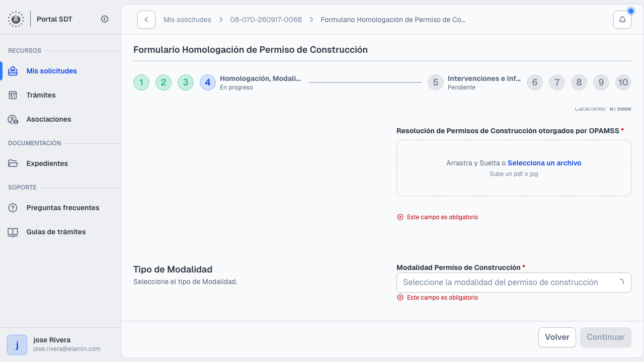This screenshot has height=362, width=644.
Task: Click the Mis solicitudes inbox icon
Action: click(13, 71)
